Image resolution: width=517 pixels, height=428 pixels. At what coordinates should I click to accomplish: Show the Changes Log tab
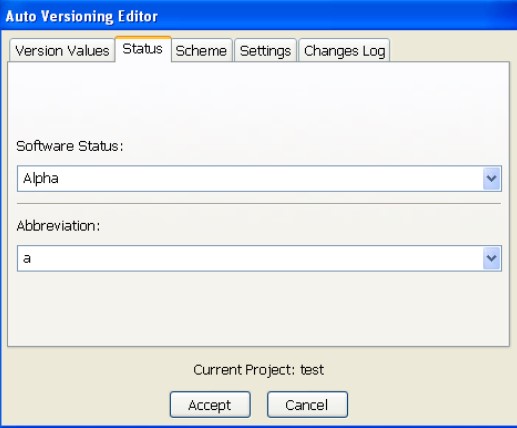tap(344, 51)
